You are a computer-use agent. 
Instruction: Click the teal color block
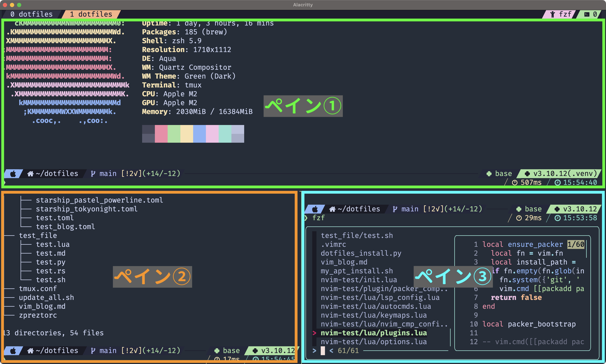[225, 134]
